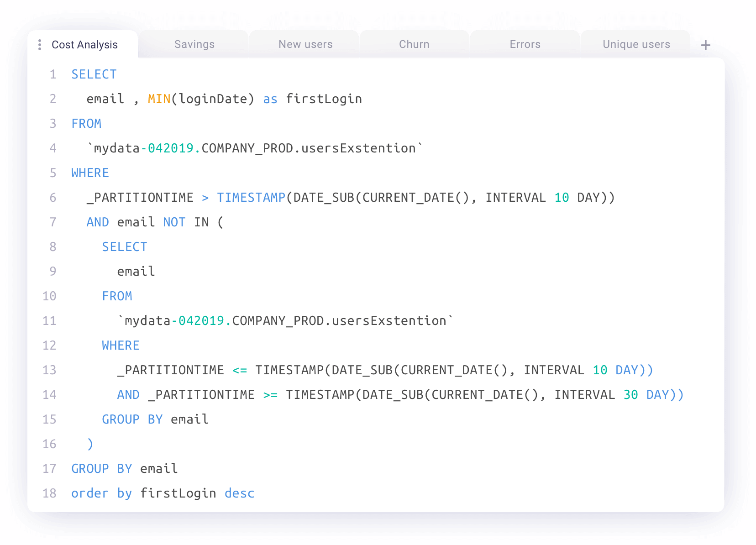Click the WHERE keyword on line 5
This screenshot has height=545, width=756.
pos(90,173)
